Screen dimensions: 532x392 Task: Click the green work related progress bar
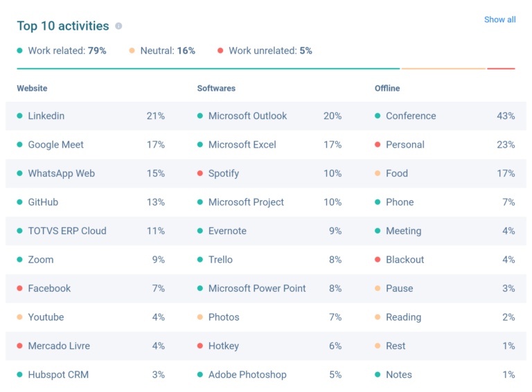(208, 69)
